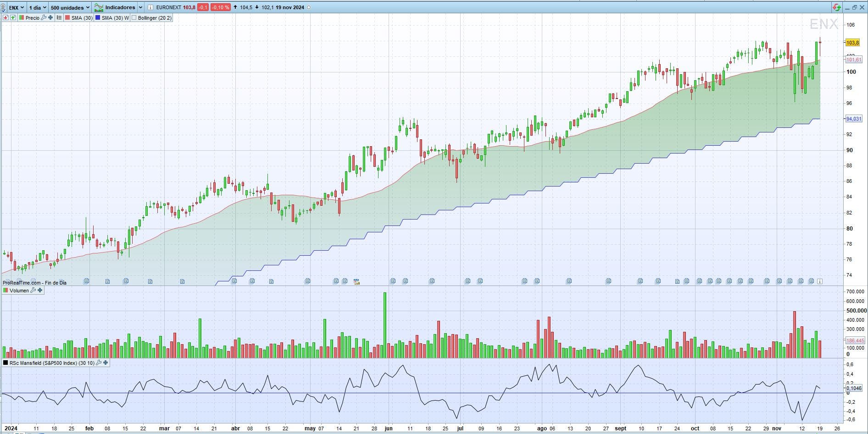868x434 pixels.
Task: Click the '2024' year label on time axis
Action: tap(11, 429)
